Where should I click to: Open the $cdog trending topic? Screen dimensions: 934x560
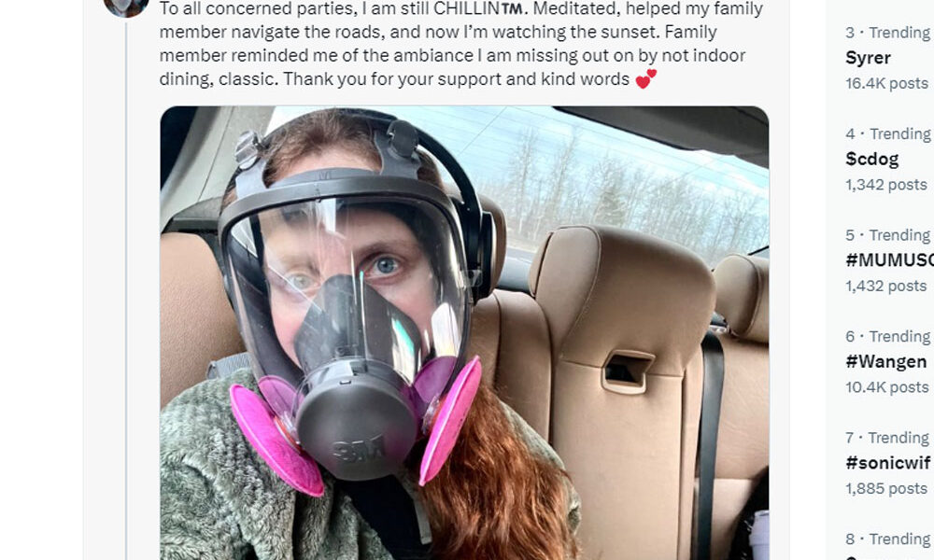[x=872, y=159]
